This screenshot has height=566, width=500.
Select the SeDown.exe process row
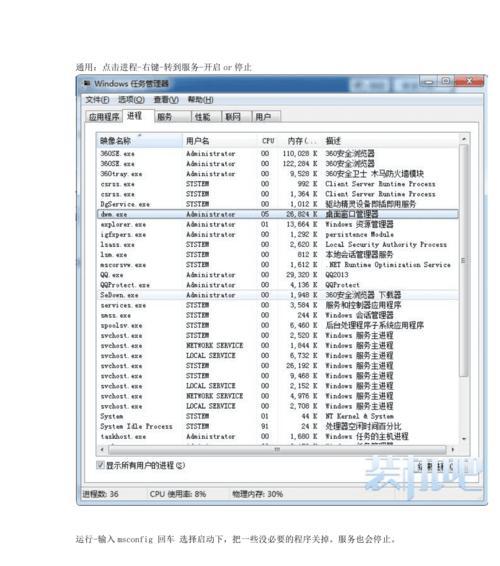278,295
